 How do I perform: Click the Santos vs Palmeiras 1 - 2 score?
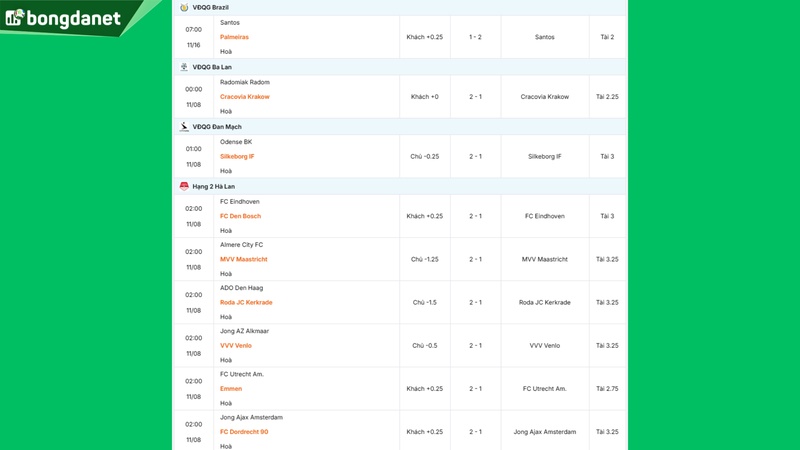(x=477, y=37)
